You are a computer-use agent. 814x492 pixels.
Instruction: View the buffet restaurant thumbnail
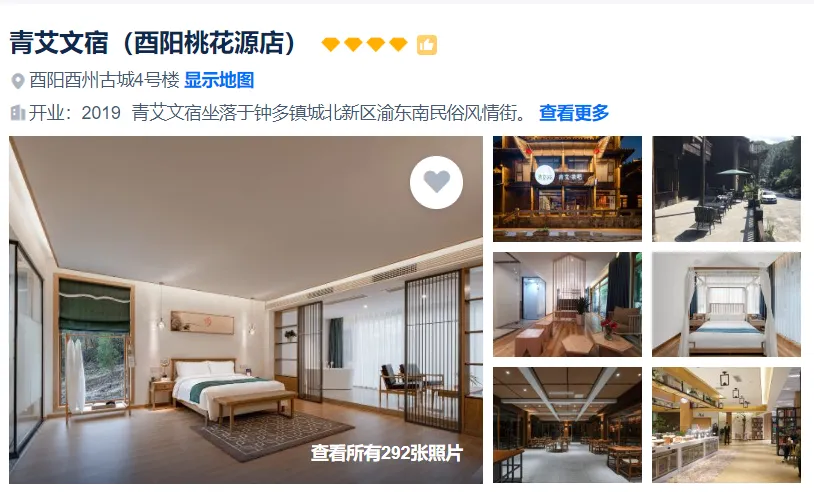pos(726,425)
